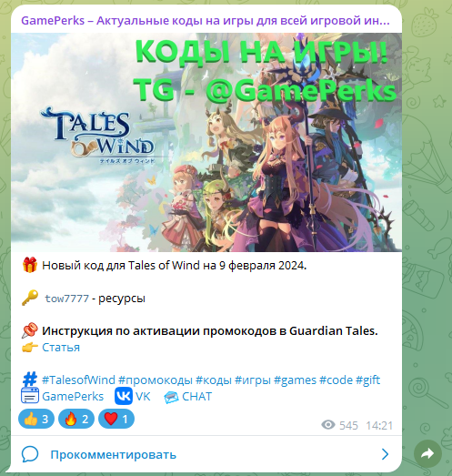Screen dimensions: 452x476
Task: Open the Статья article link
Action: point(61,347)
